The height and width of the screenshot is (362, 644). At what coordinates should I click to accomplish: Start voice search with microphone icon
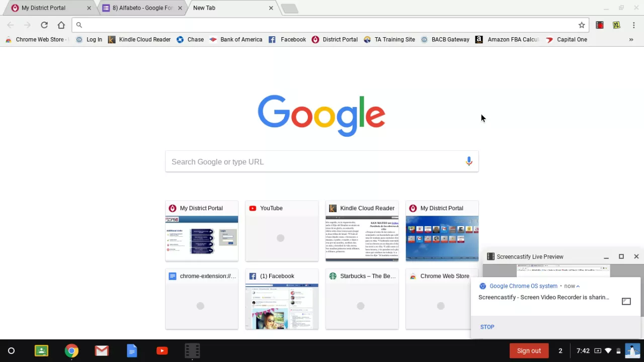coord(469,161)
